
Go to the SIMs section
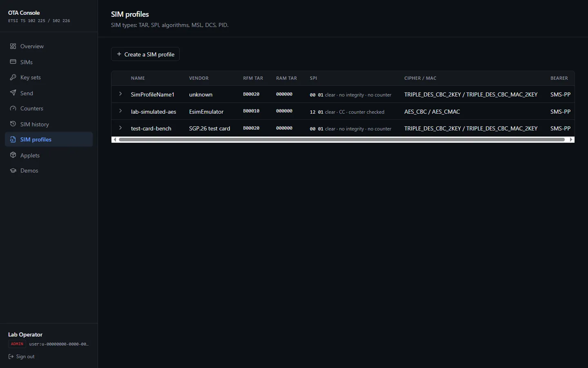pos(49,62)
